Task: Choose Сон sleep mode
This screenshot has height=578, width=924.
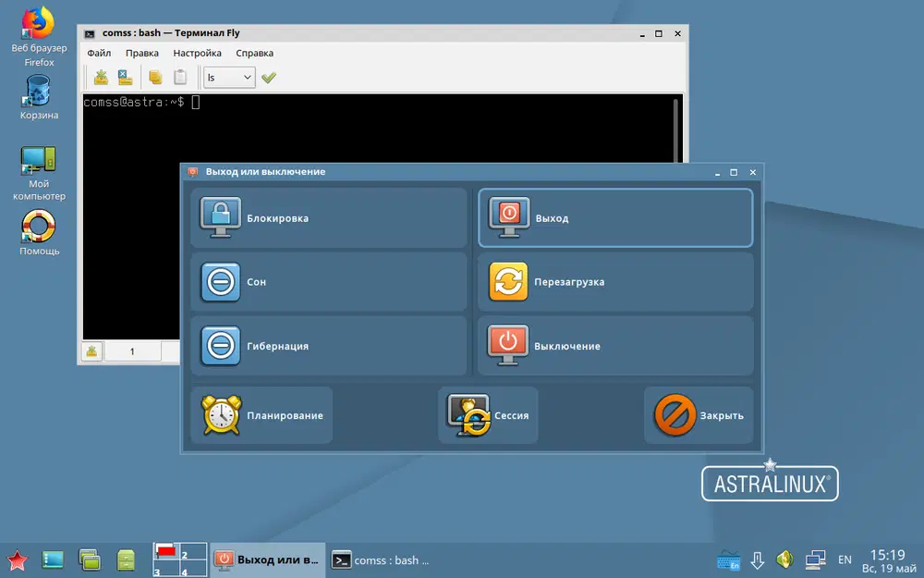Action: coord(328,282)
